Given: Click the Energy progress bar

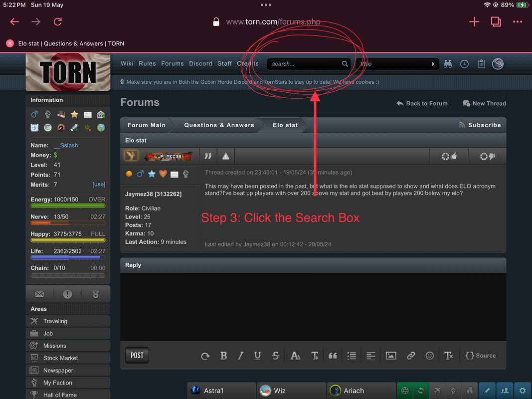Looking at the screenshot, I should coord(68,205).
